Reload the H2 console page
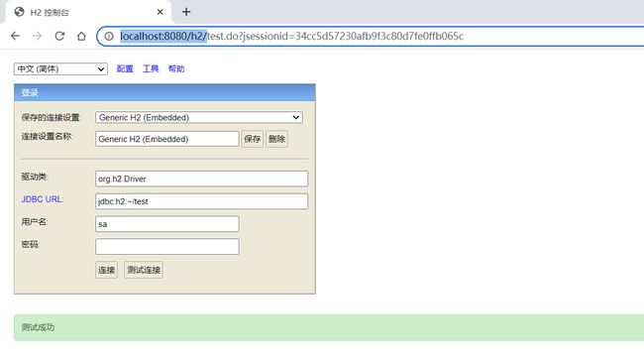Screen dimensions: 644x364 coord(59,36)
